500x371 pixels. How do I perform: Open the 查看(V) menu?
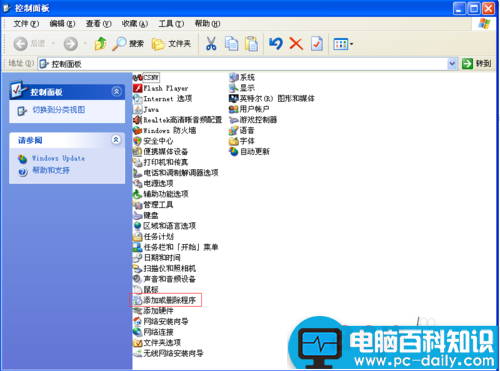pos(99,24)
